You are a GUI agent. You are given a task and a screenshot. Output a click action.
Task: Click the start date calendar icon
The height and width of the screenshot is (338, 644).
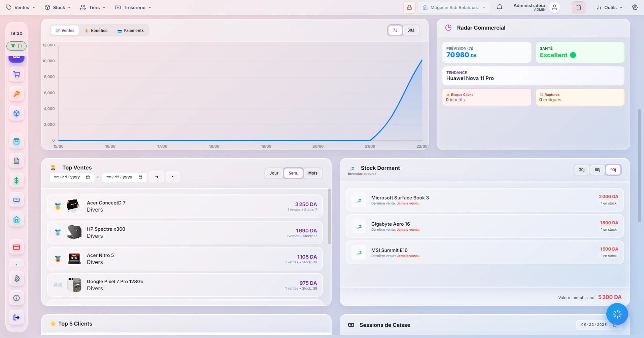pyautogui.click(x=88, y=177)
